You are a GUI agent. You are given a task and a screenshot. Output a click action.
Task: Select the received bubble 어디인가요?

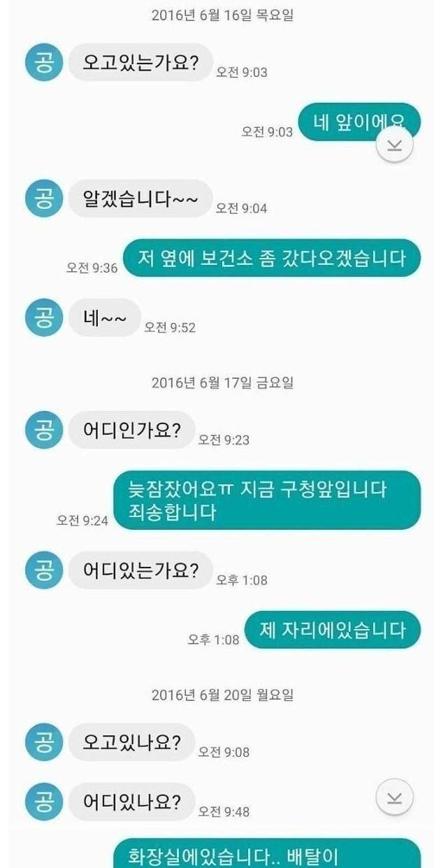tap(131, 430)
